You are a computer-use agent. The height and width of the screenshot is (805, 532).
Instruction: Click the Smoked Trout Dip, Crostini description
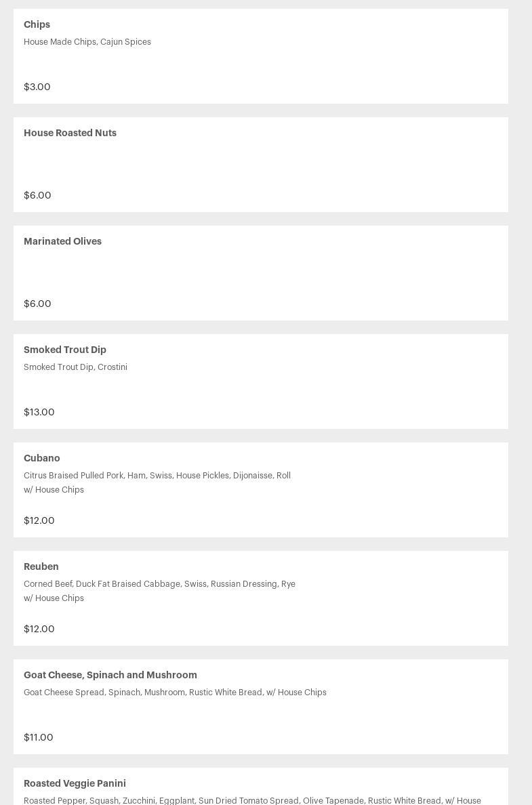pyautogui.click(x=75, y=367)
